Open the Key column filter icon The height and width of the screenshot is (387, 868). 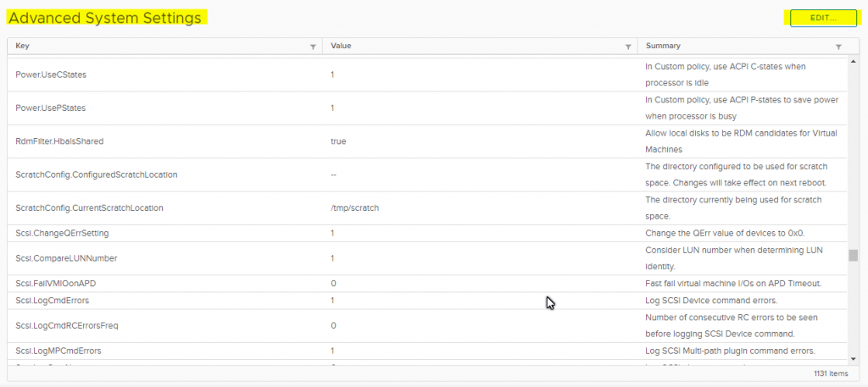(x=313, y=47)
